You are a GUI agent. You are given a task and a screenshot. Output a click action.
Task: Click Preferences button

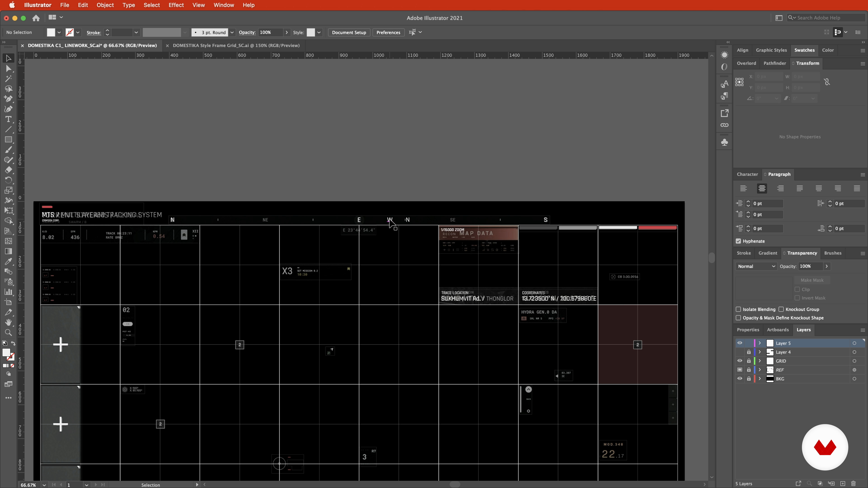click(x=388, y=32)
